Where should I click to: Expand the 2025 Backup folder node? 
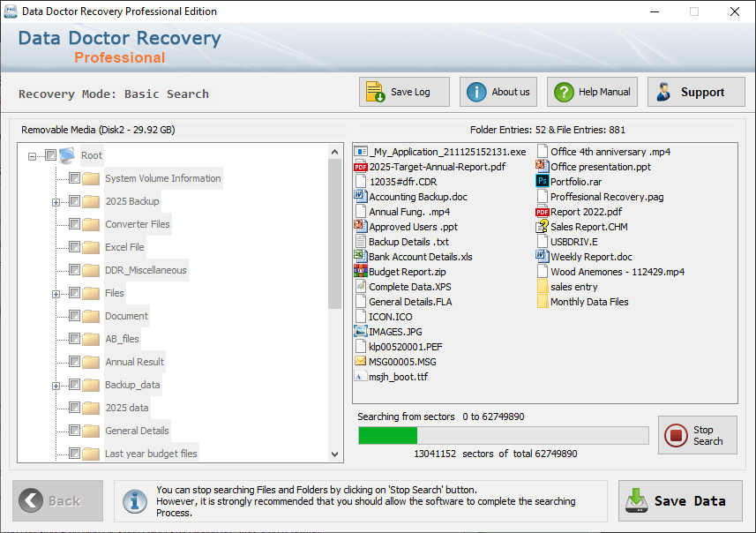(56, 202)
